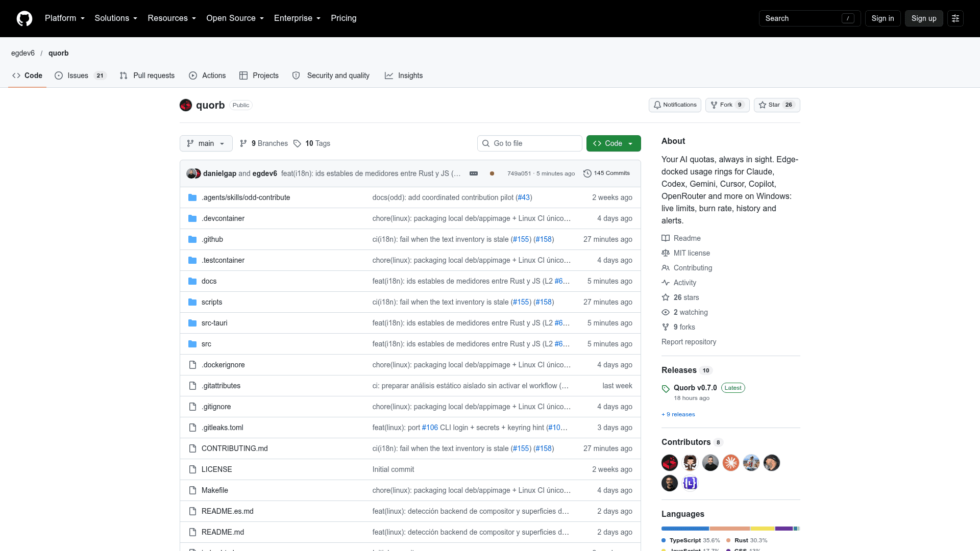Click the src-tauri folder icon
Image resolution: width=980 pixels, height=551 pixels.
tap(192, 323)
